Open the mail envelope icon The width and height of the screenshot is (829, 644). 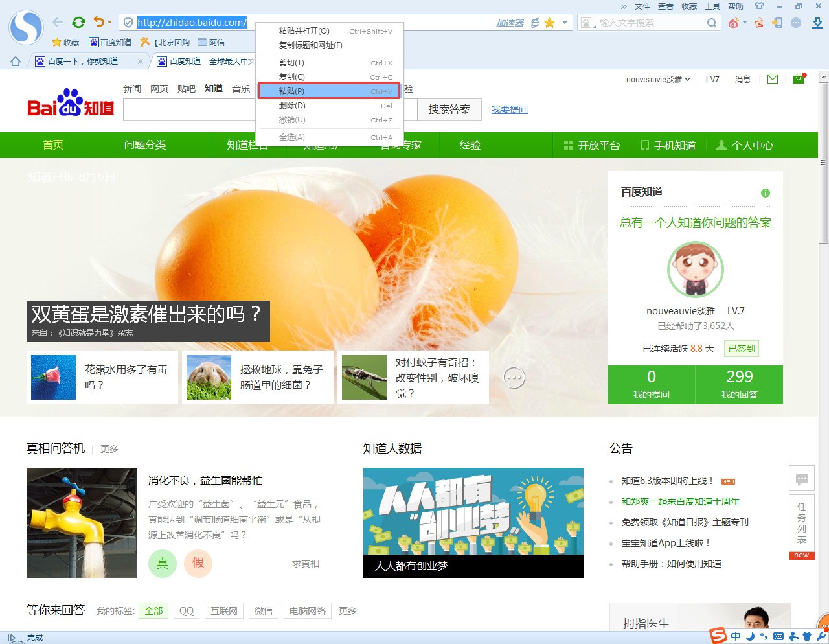pos(773,79)
